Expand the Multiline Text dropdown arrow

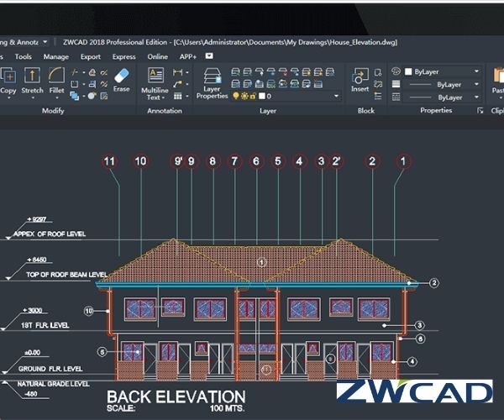(163, 97)
